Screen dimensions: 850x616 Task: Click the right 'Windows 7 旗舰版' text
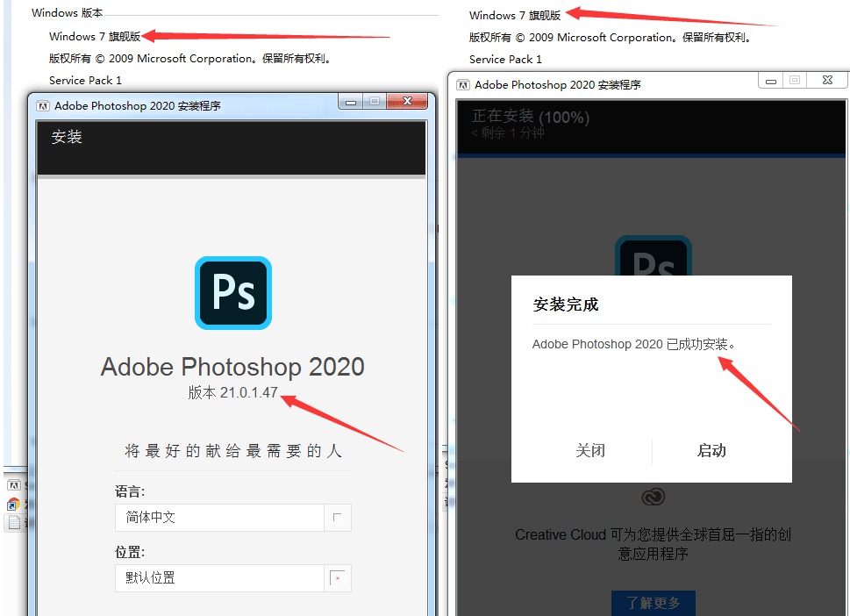coord(514,15)
